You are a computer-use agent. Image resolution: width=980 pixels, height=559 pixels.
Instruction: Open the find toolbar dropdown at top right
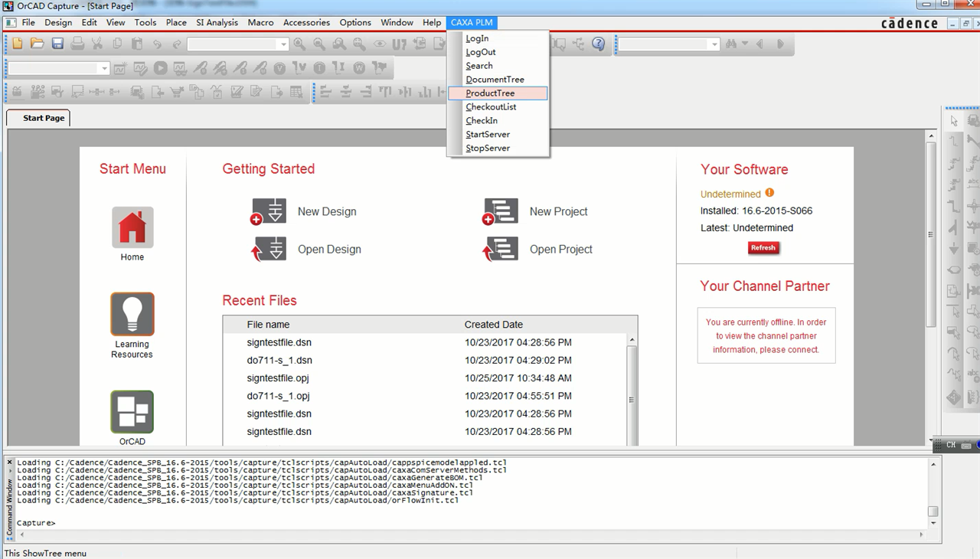point(744,44)
